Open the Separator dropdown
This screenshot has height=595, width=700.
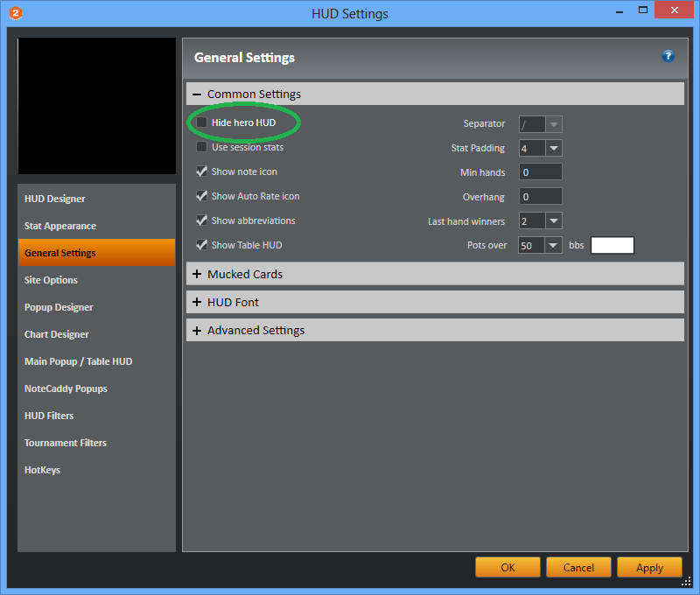tap(554, 124)
